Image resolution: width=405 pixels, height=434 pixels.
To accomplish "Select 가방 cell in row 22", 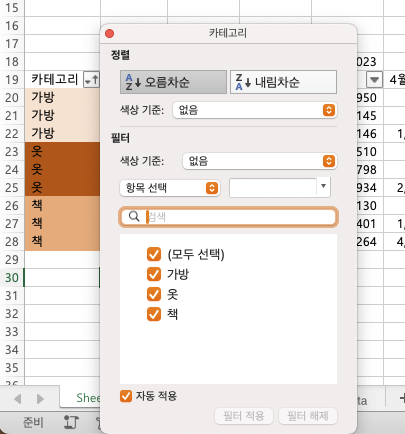I will click(62, 134).
